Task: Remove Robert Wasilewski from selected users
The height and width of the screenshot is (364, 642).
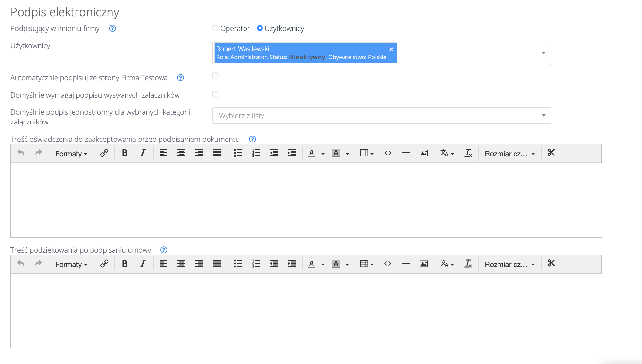Action: click(x=391, y=49)
